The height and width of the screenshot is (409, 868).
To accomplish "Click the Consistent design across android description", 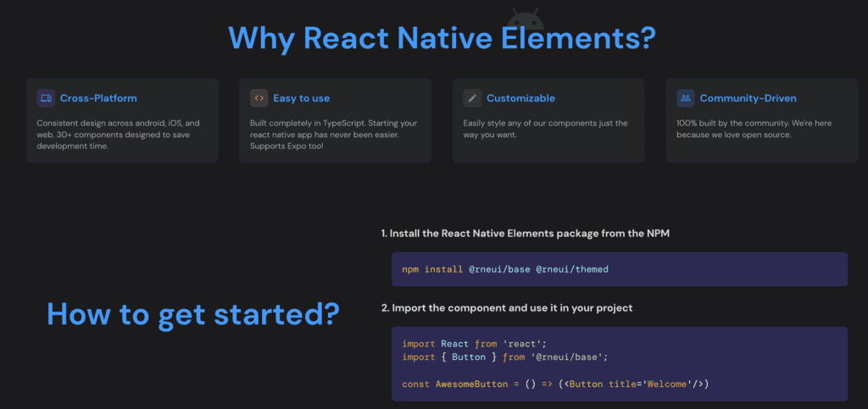I will [118, 135].
